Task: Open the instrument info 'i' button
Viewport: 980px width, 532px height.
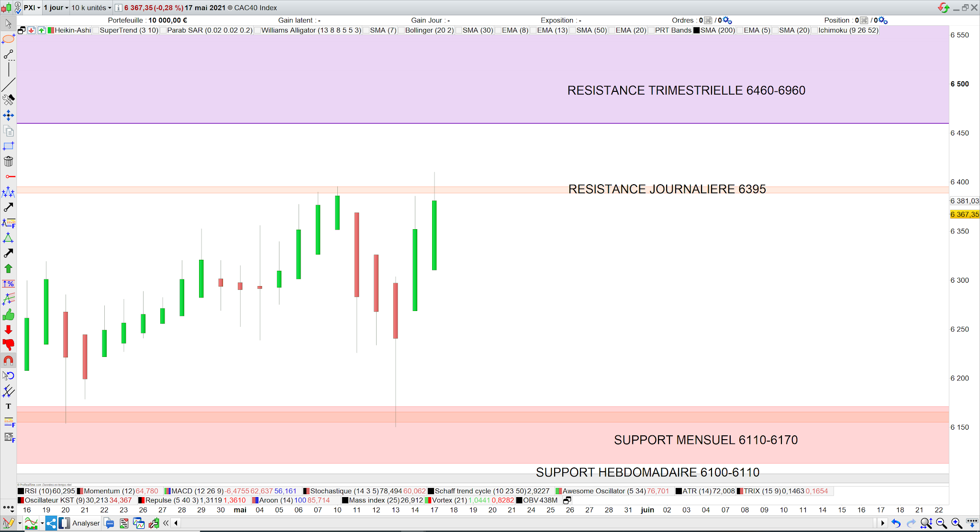Action: tap(118, 8)
